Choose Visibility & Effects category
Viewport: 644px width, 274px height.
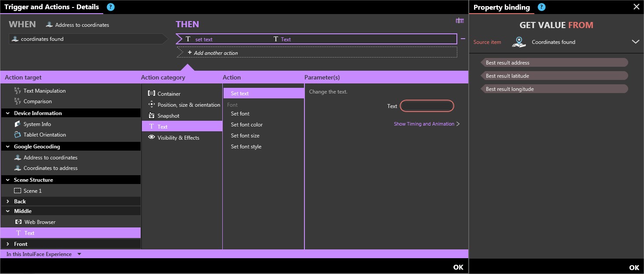[178, 138]
